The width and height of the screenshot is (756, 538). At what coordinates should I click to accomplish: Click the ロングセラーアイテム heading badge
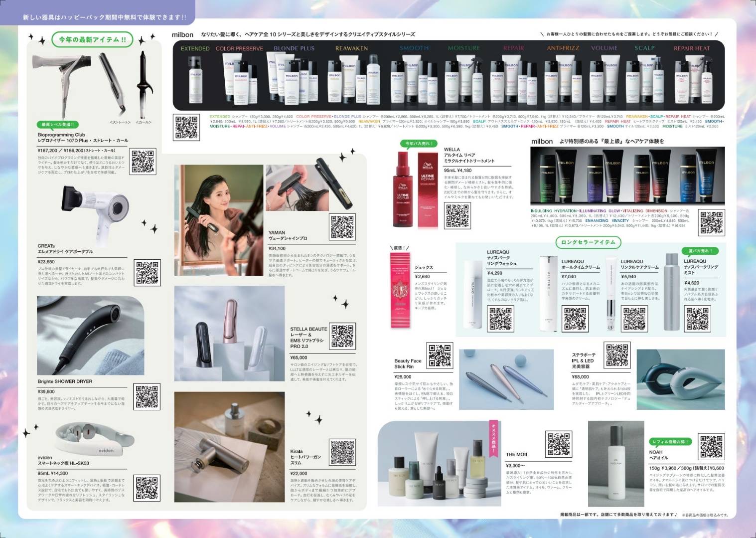(588, 242)
